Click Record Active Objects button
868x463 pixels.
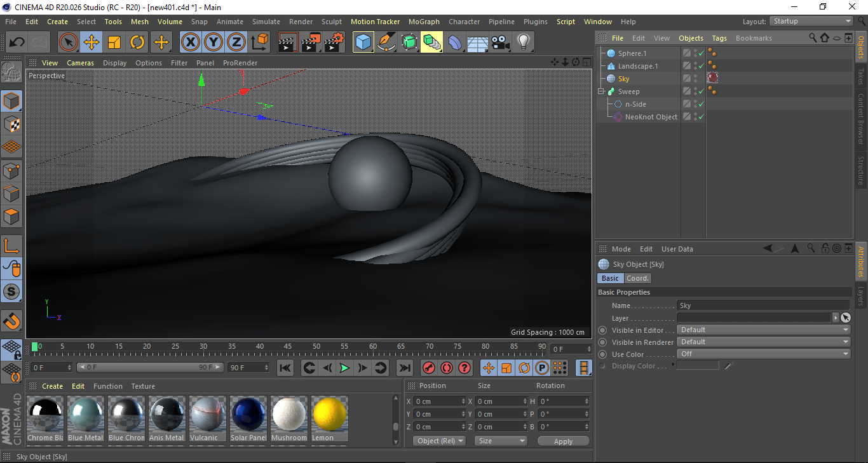point(429,368)
